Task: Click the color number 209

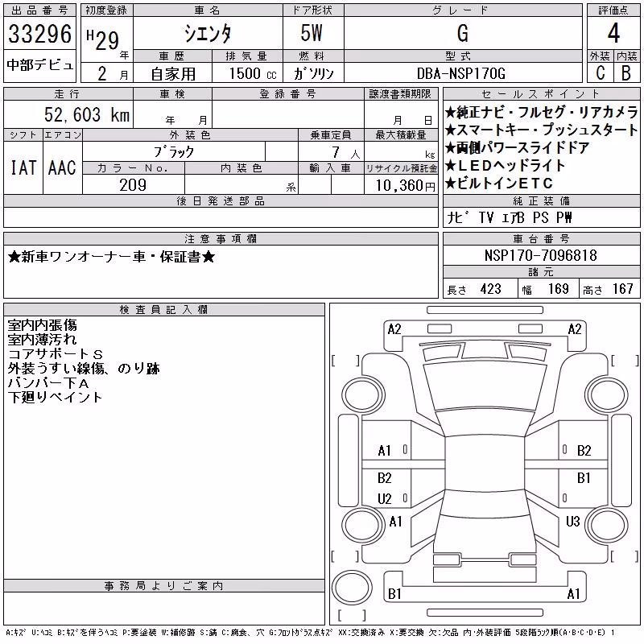Action: (133, 185)
